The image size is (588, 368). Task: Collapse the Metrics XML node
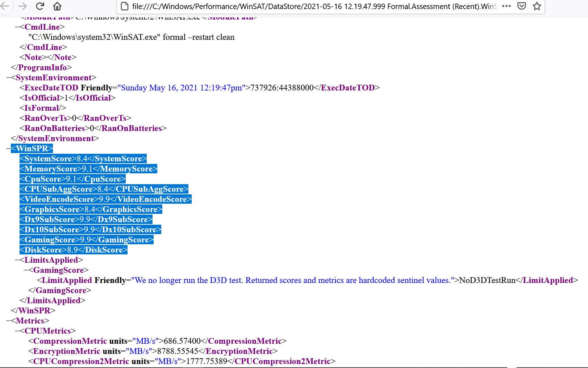tap(8, 321)
